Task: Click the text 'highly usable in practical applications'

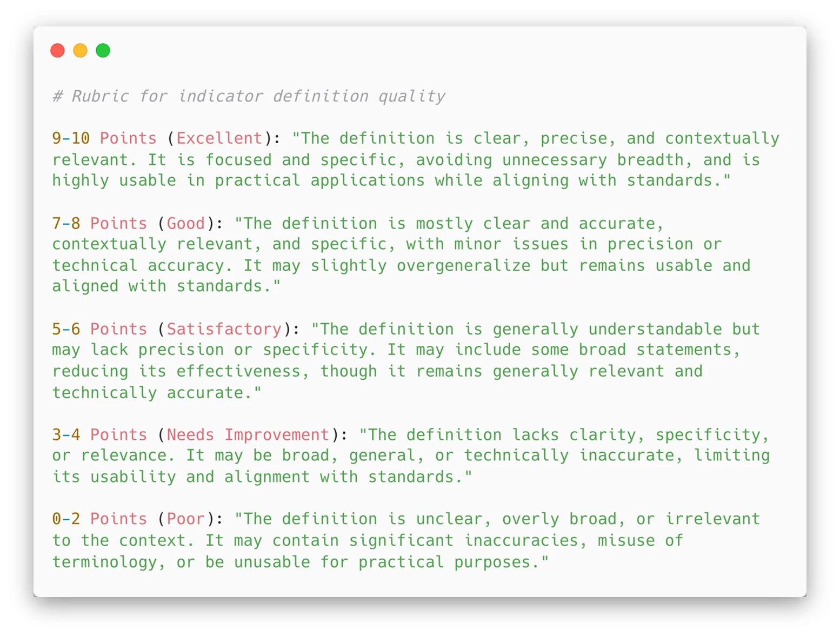Action: 238,181
